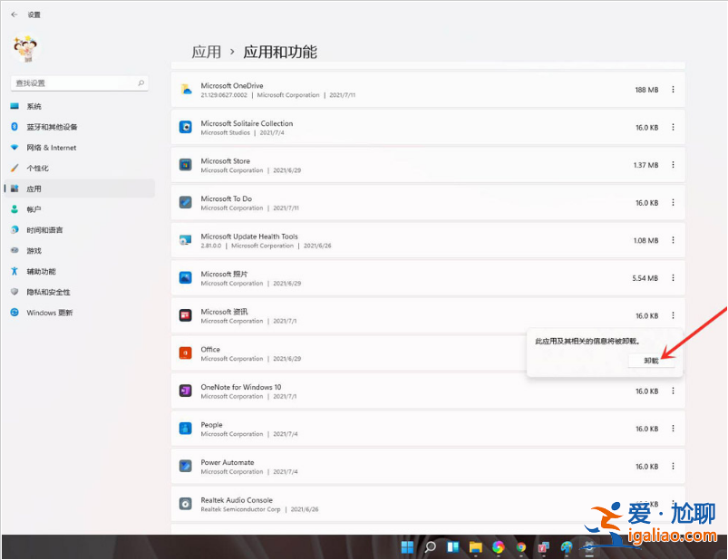Open Windows 更新 settings

pyautogui.click(x=50, y=312)
